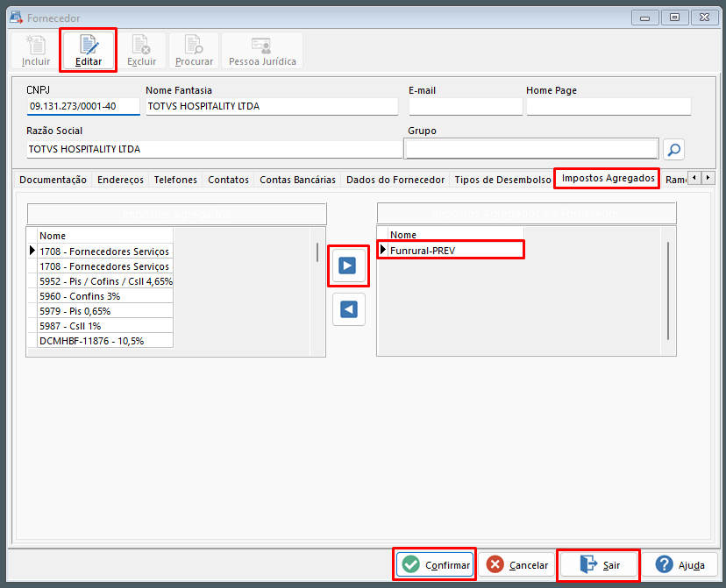
Task: Click the Razão Social field
Action: point(214,149)
